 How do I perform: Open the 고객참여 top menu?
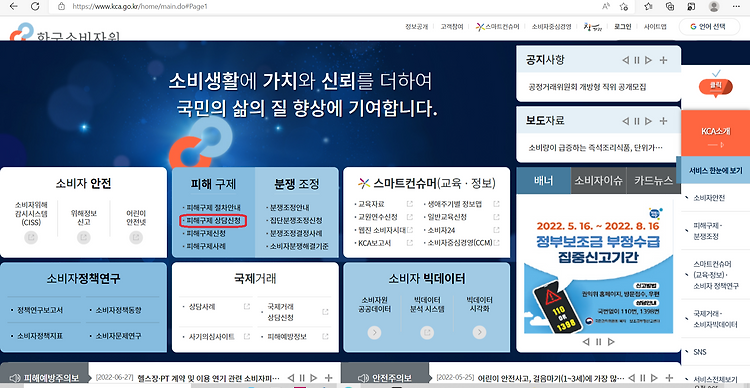pos(452,27)
